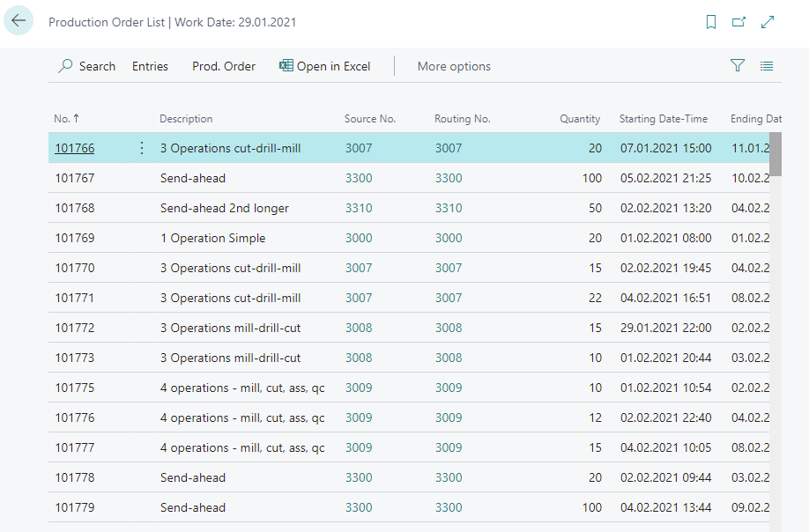Open production order 101766 link

(x=75, y=148)
